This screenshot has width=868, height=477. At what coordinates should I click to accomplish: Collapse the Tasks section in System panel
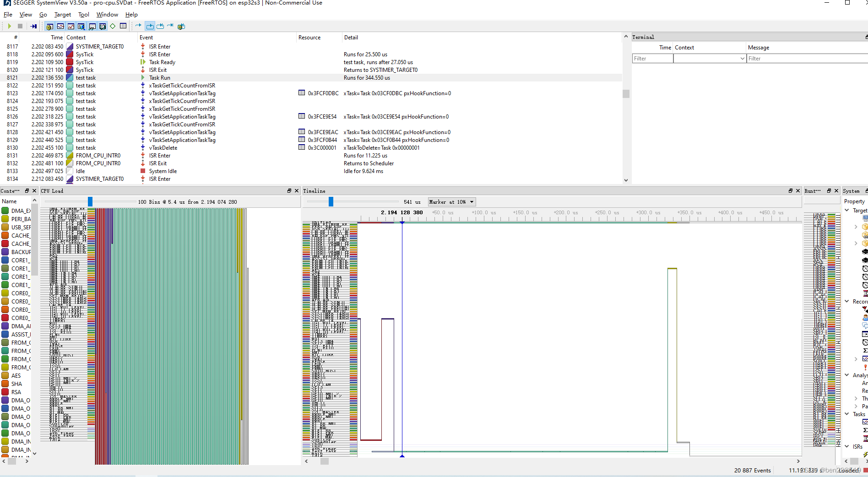[x=847, y=414]
